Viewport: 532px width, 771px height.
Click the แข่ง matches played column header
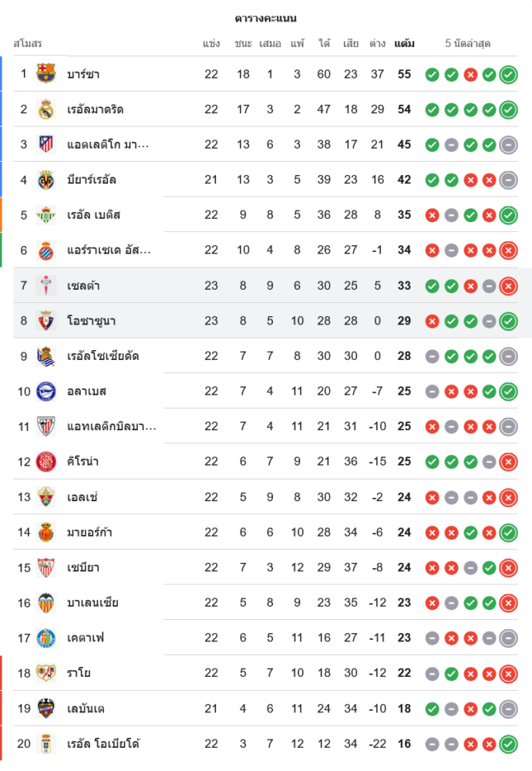coord(211,44)
